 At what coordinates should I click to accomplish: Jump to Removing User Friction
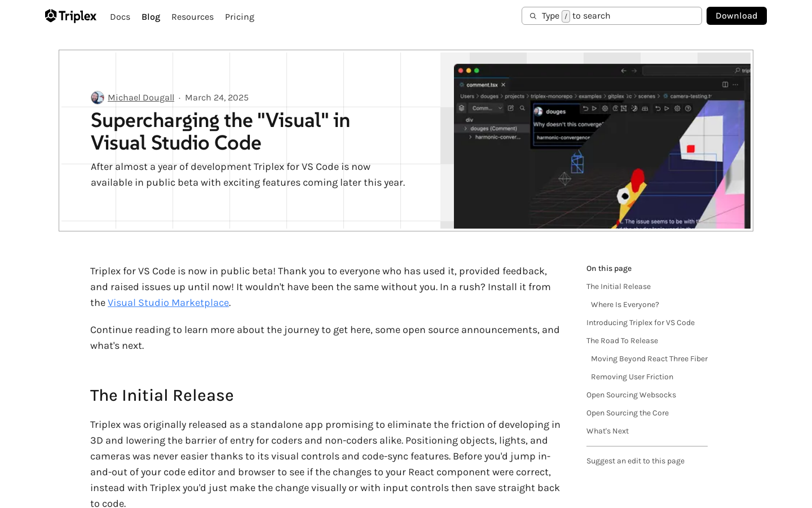pyautogui.click(x=632, y=377)
